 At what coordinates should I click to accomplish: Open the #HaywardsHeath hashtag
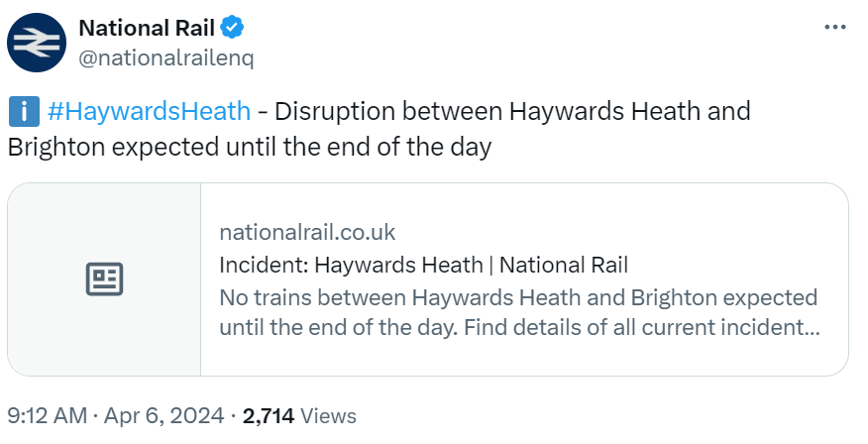[x=149, y=110]
